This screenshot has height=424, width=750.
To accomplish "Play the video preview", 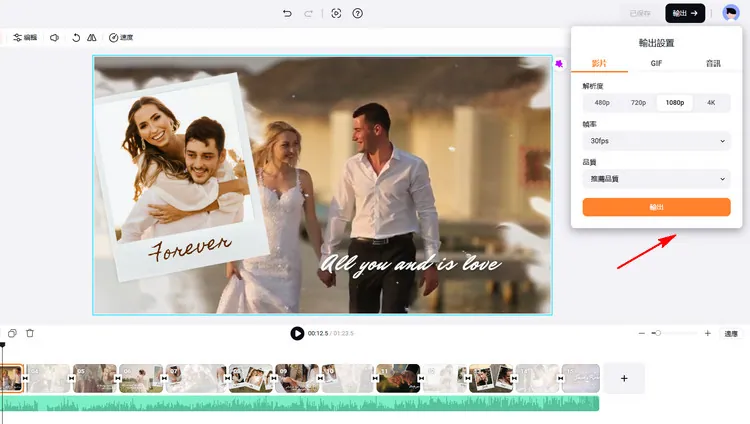I will pyautogui.click(x=297, y=333).
